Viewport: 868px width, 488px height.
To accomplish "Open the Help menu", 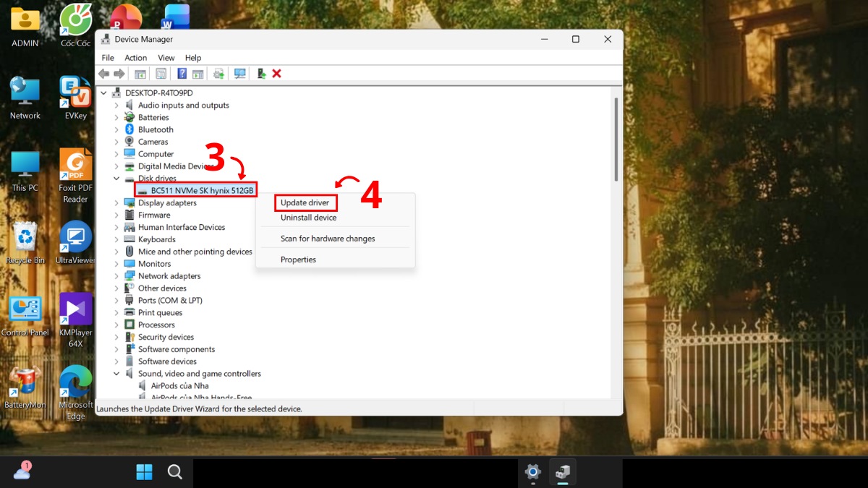I will point(193,58).
